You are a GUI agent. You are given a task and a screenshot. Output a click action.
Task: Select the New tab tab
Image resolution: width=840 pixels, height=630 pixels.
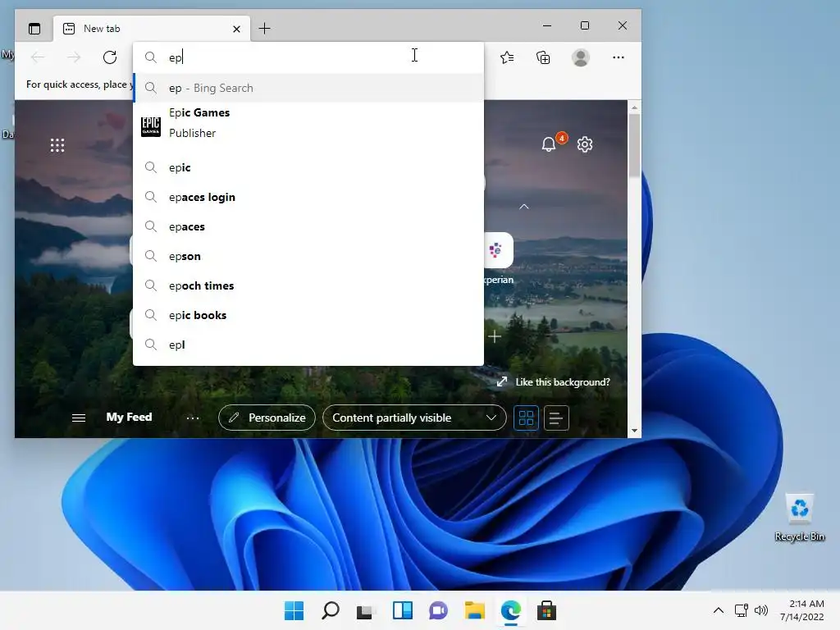[152, 29]
